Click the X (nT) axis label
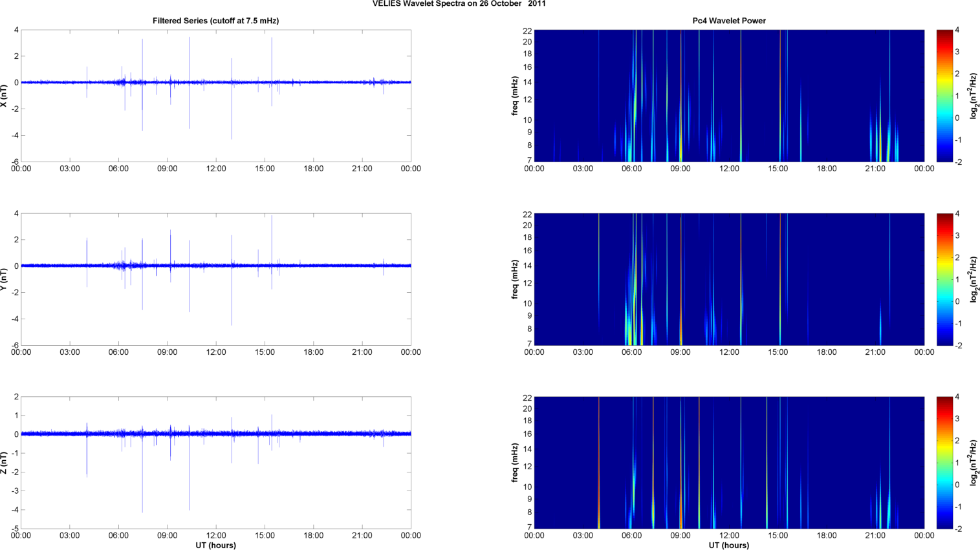 (4, 96)
